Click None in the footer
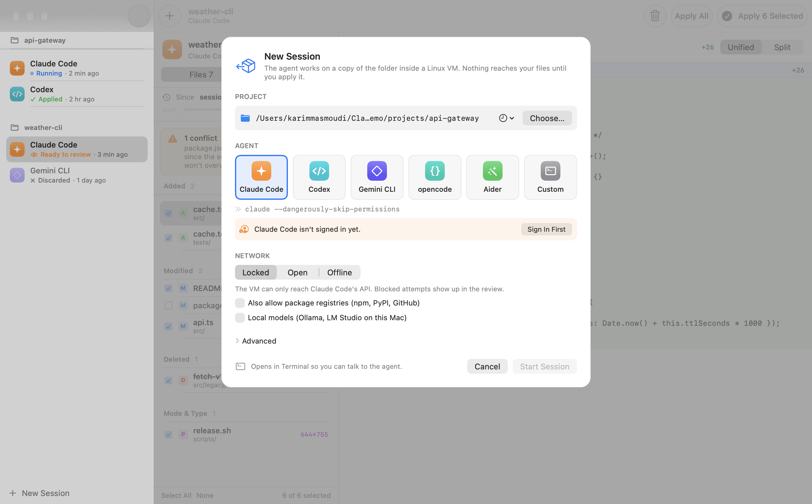The image size is (812, 504). pos(205,495)
